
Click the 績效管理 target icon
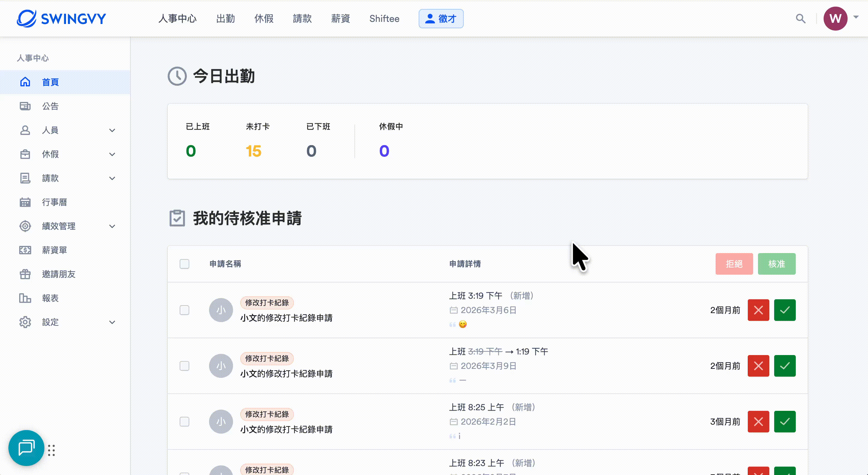click(x=25, y=226)
